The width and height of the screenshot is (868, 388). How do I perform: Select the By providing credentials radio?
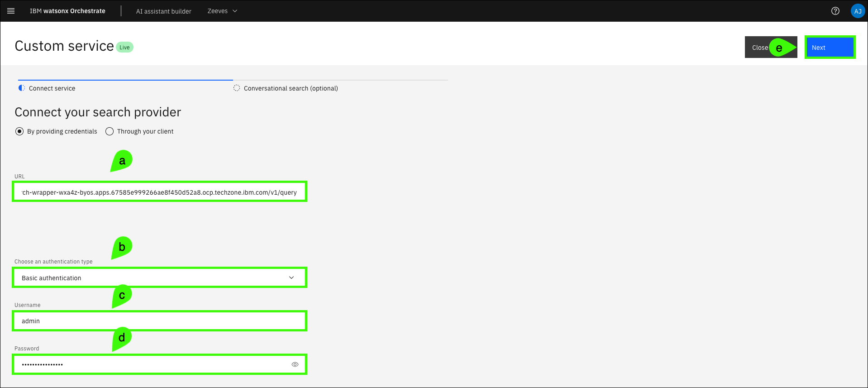click(19, 131)
